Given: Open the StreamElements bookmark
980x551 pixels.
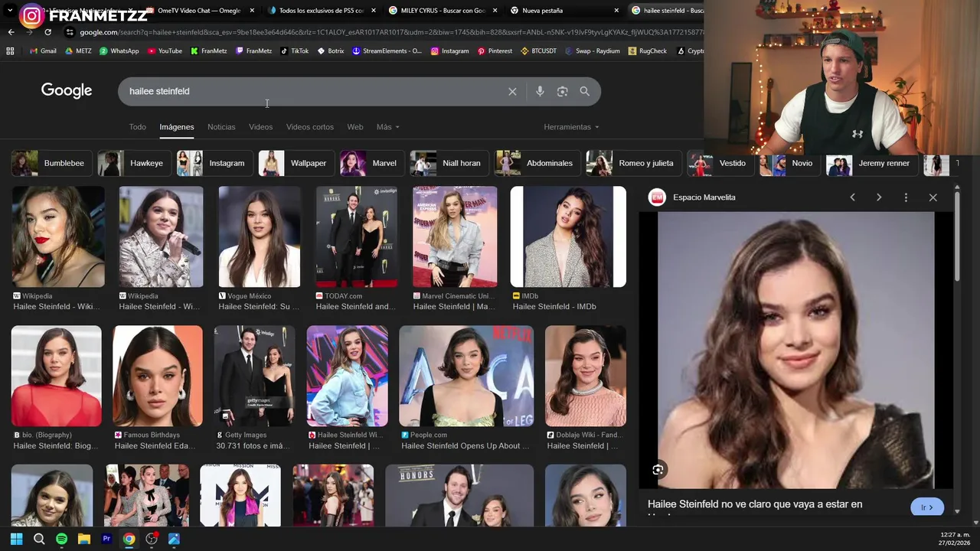Looking at the screenshot, I should click(387, 51).
